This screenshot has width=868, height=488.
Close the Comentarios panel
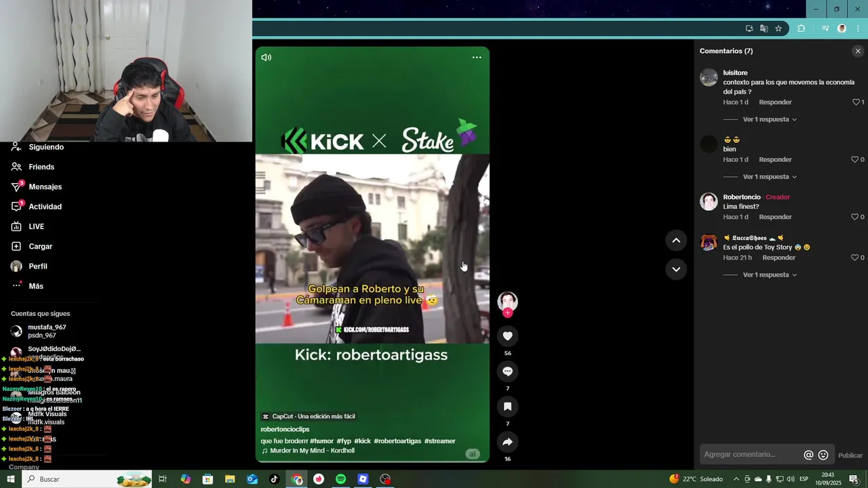(x=858, y=51)
